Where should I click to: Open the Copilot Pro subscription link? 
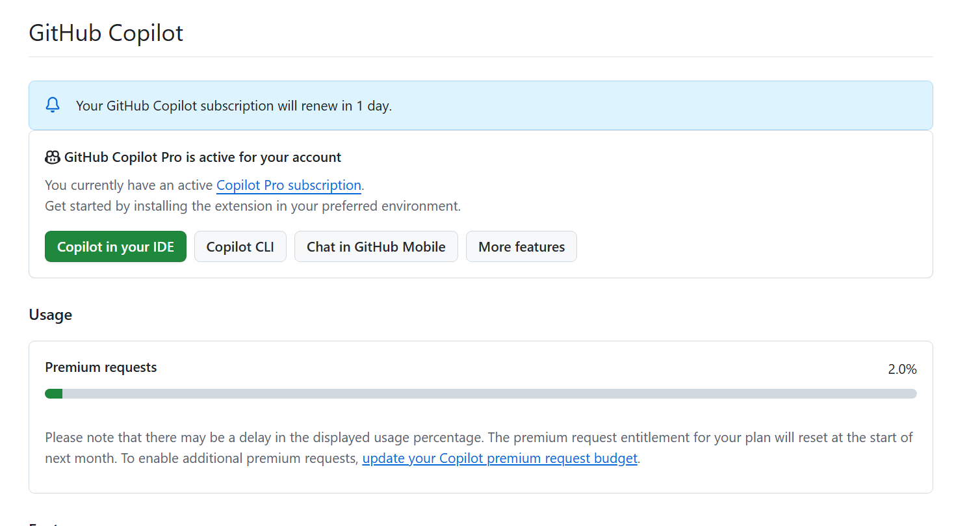pos(289,185)
